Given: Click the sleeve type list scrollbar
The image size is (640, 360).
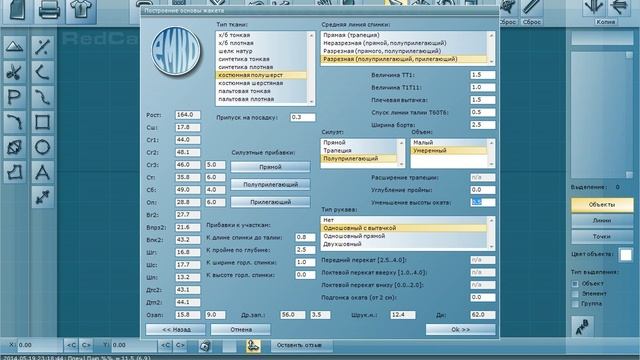Looking at the screenshot, I should click(x=491, y=233).
